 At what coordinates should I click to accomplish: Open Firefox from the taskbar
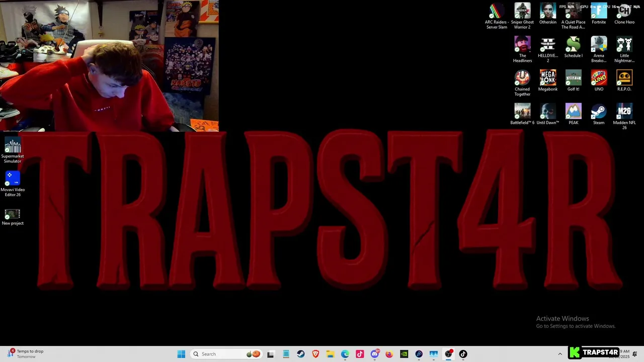pyautogui.click(x=389, y=354)
